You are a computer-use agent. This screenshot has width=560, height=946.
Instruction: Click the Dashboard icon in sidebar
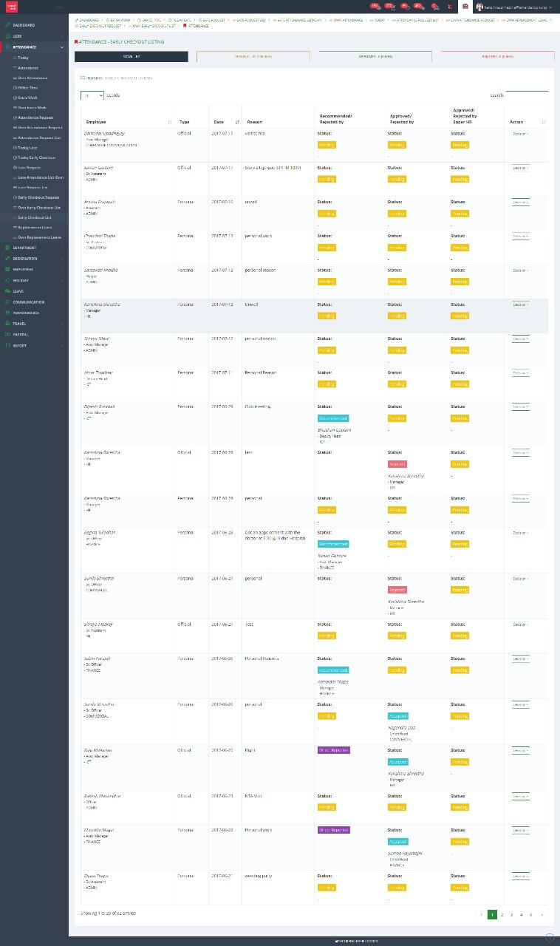(7, 25)
